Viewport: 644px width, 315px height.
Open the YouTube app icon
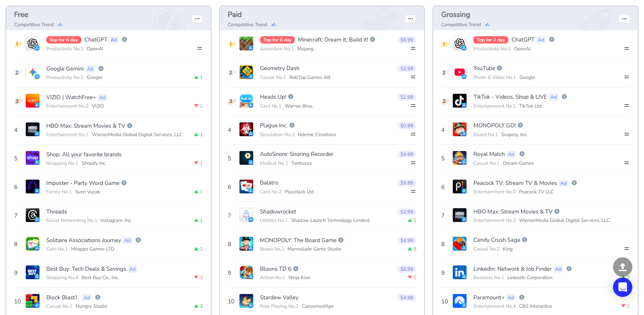460,72
